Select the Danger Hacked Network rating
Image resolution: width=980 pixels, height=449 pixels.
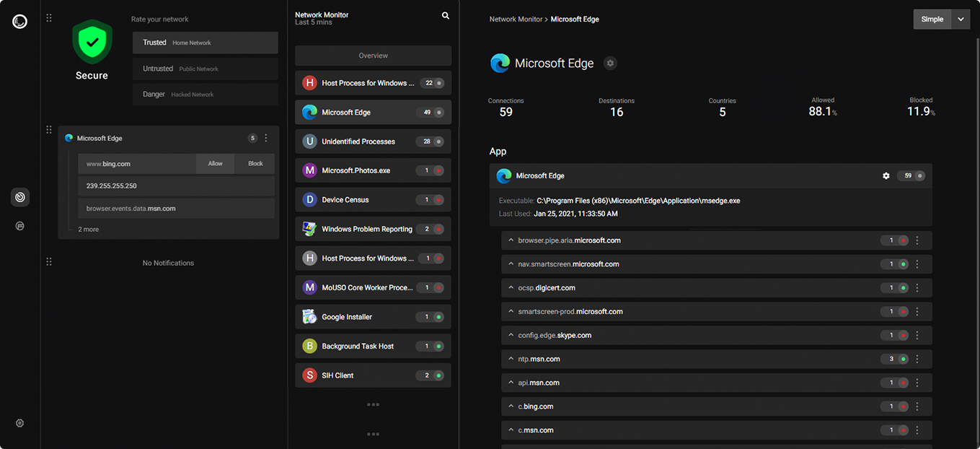(205, 95)
